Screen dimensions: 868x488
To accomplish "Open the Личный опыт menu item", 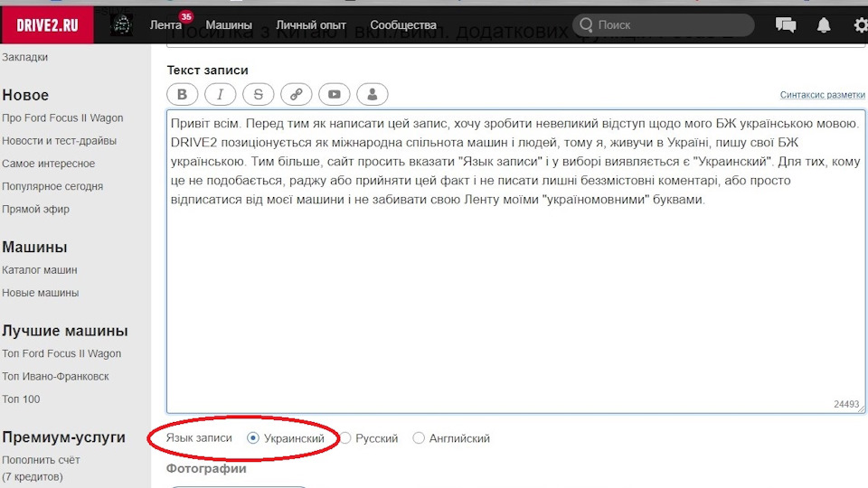I will pos(311,25).
